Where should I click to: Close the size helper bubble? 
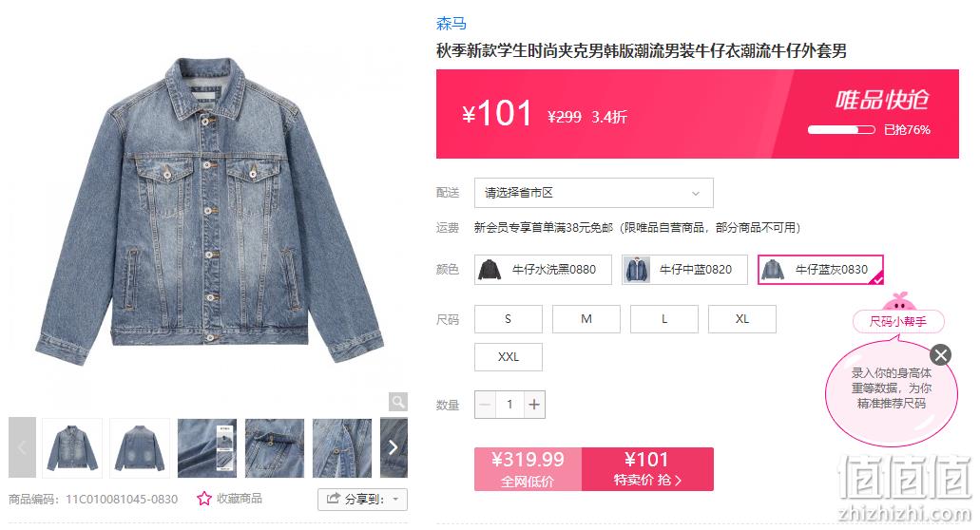[940, 355]
